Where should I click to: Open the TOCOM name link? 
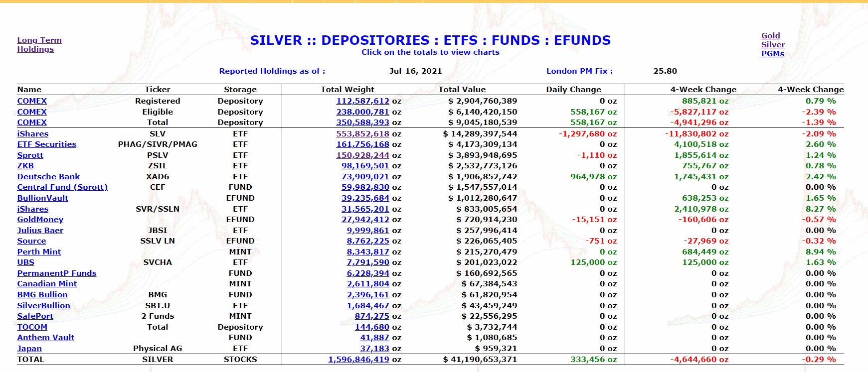point(32,327)
